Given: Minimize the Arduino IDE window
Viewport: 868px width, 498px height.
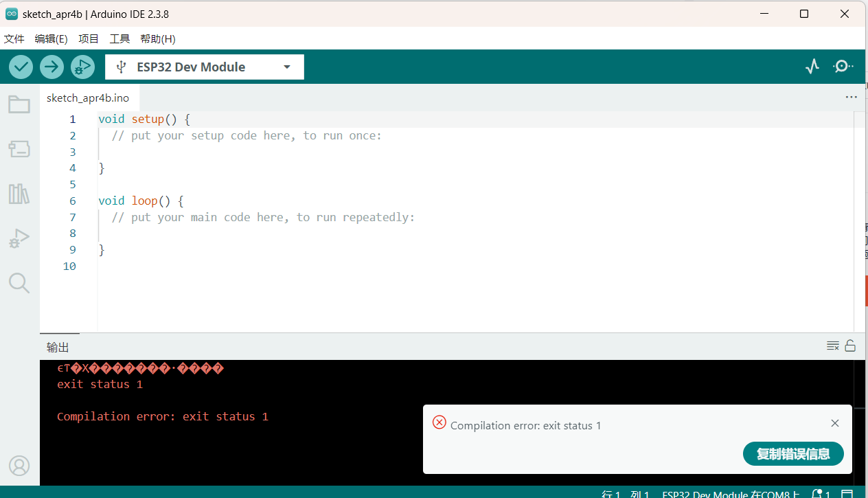Looking at the screenshot, I should tap(763, 14).
